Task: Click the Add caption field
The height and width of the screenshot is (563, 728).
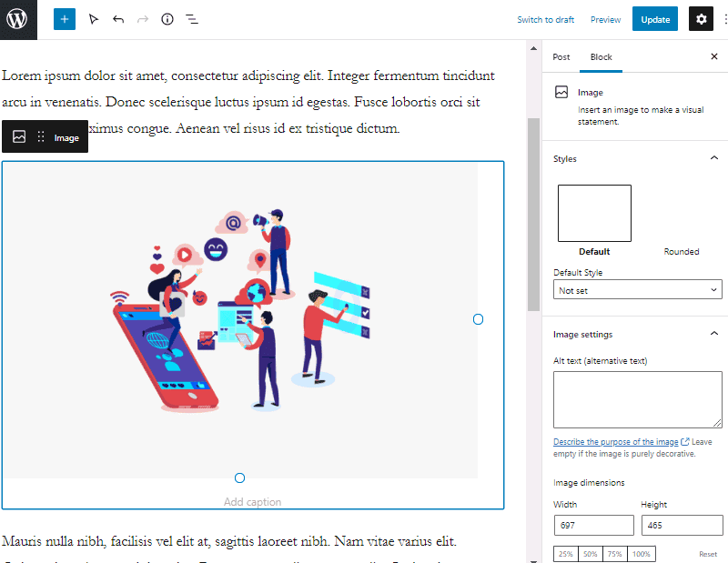Action: [253, 502]
